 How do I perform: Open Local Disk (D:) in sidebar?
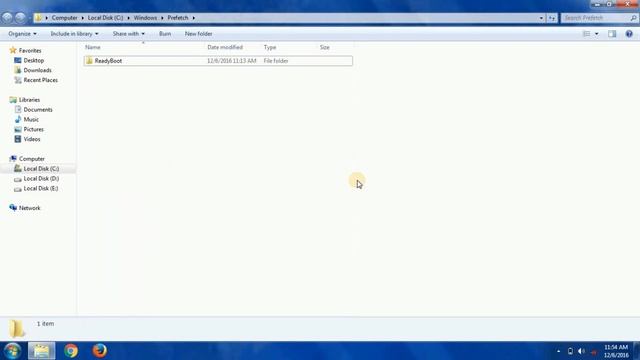click(41, 178)
